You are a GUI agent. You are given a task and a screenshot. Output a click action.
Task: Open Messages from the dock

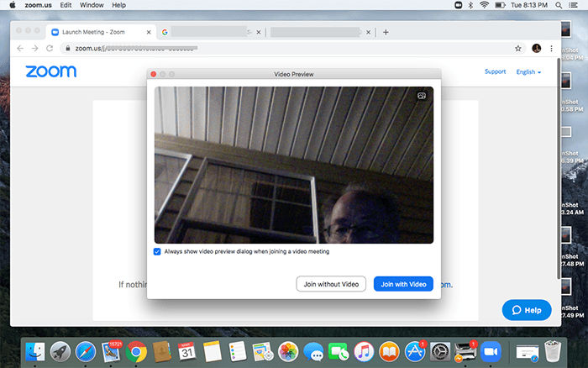313,352
